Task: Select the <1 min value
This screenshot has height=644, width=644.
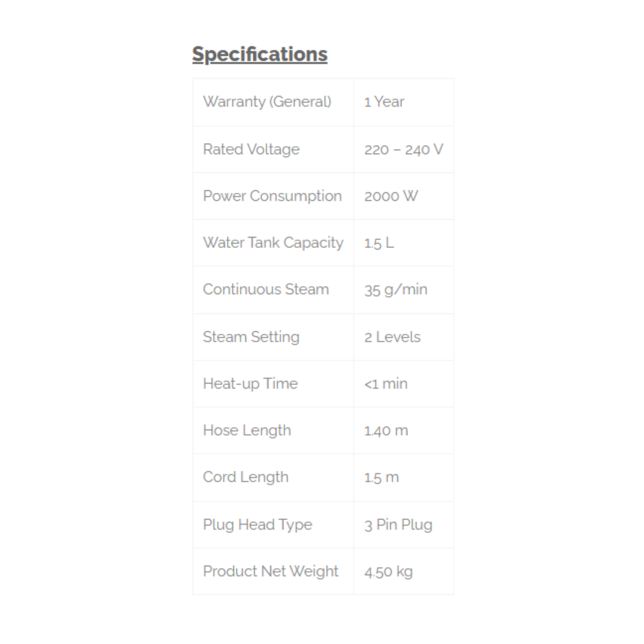Action: [386, 384]
